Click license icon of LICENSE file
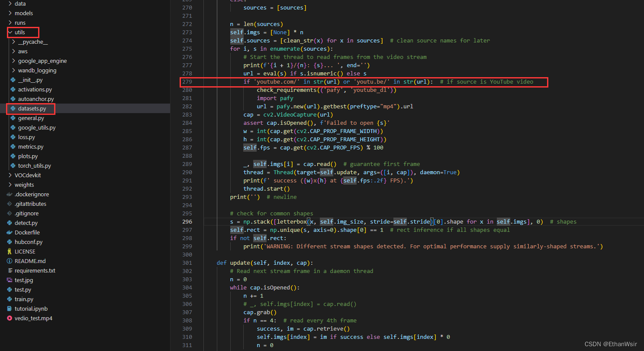The width and height of the screenshot is (644, 351). click(10, 251)
